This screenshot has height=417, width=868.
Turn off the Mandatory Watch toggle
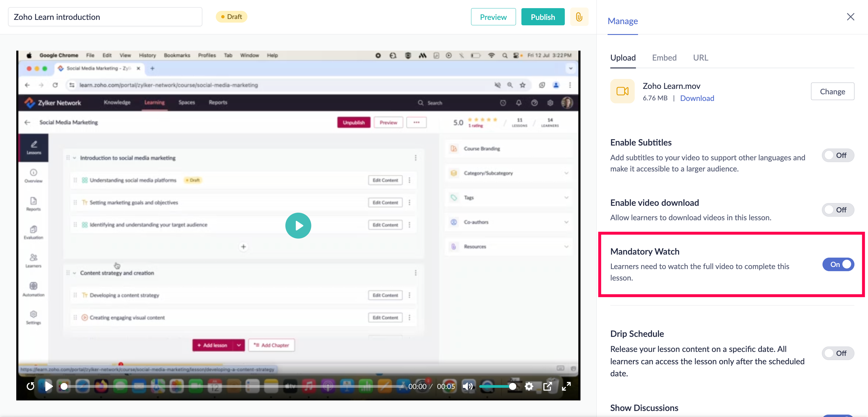(x=838, y=265)
